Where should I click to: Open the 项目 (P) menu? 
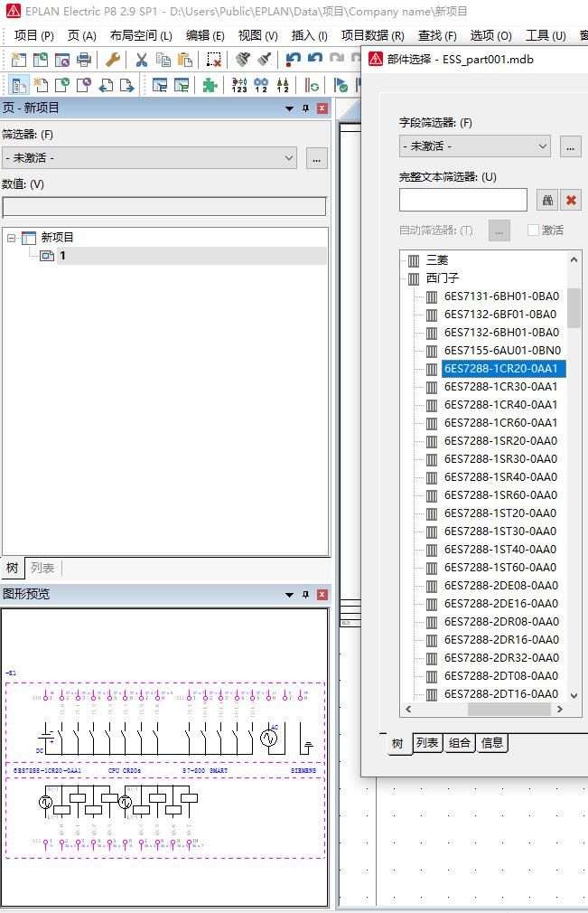(33, 35)
